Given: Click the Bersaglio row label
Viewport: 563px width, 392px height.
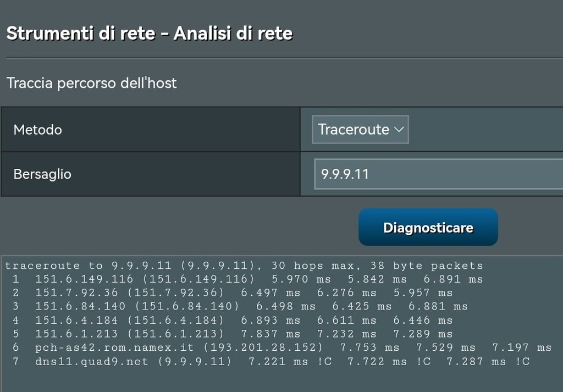Looking at the screenshot, I should pyautogui.click(x=42, y=174).
